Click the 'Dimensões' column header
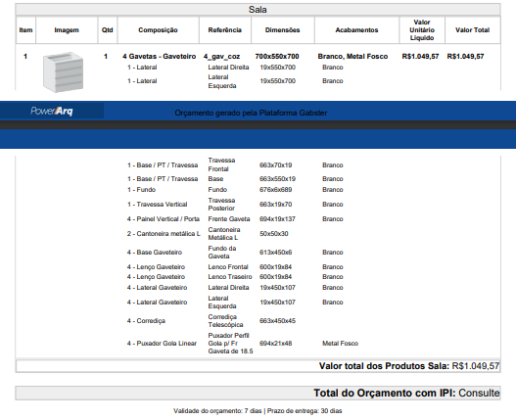 click(x=282, y=30)
